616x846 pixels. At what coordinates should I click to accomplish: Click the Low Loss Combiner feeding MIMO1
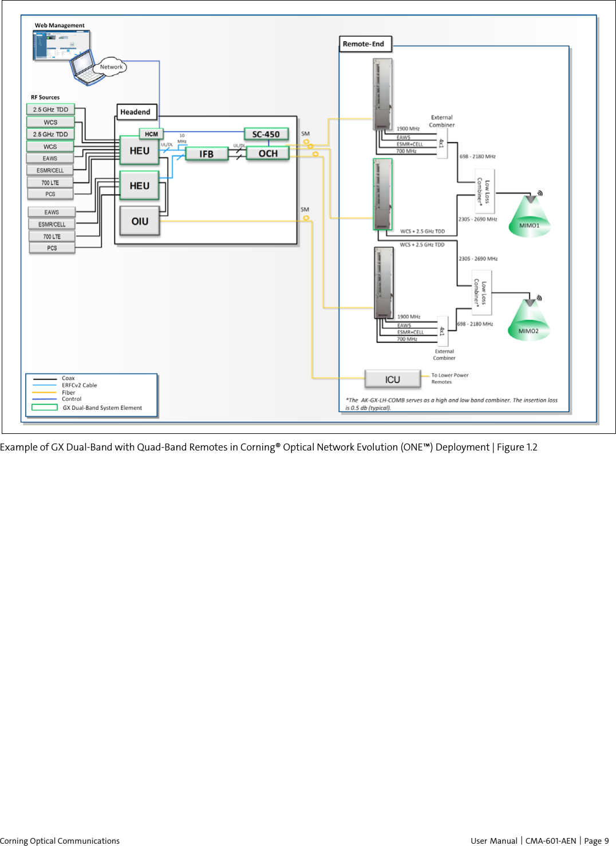tap(484, 192)
